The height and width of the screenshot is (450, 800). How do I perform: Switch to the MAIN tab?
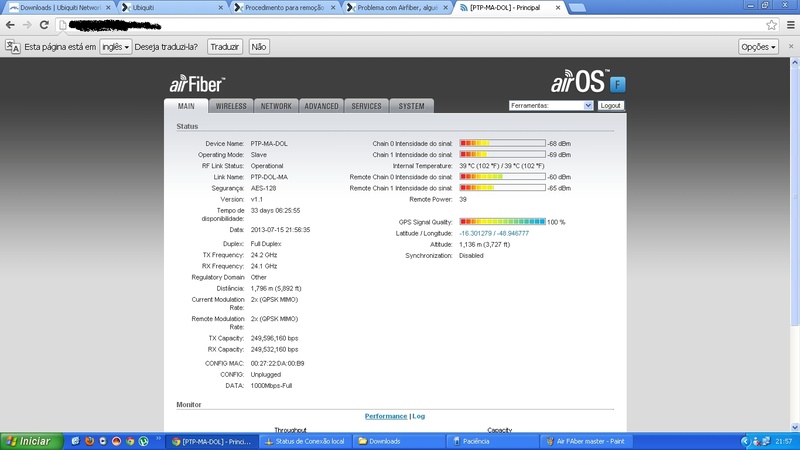pos(186,106)
